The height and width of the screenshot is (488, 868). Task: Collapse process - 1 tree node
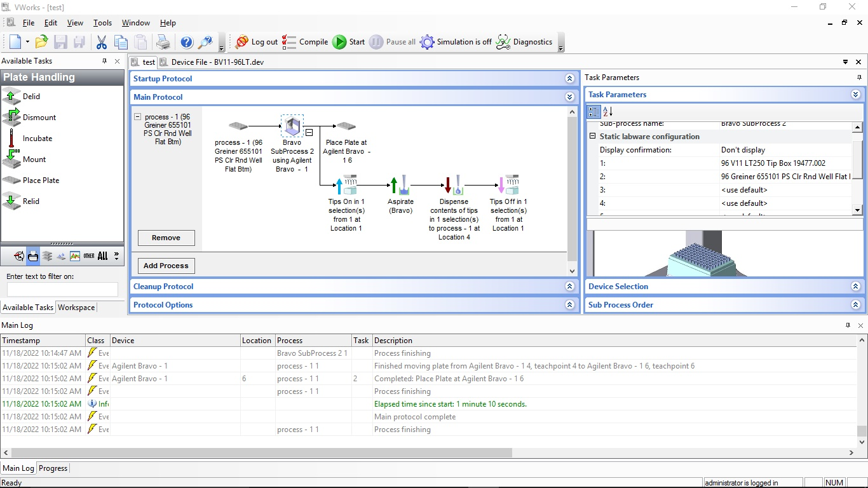point(138,117)
